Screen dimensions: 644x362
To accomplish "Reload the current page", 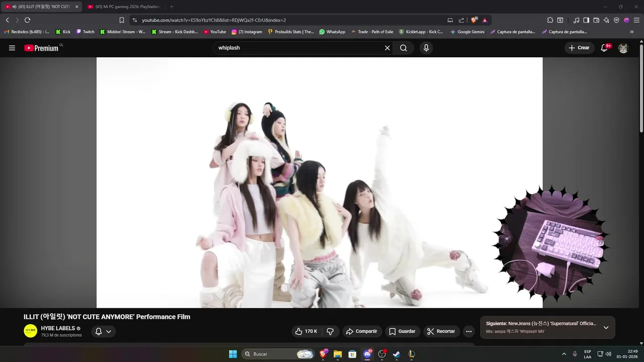I will [x=27, y=20].
